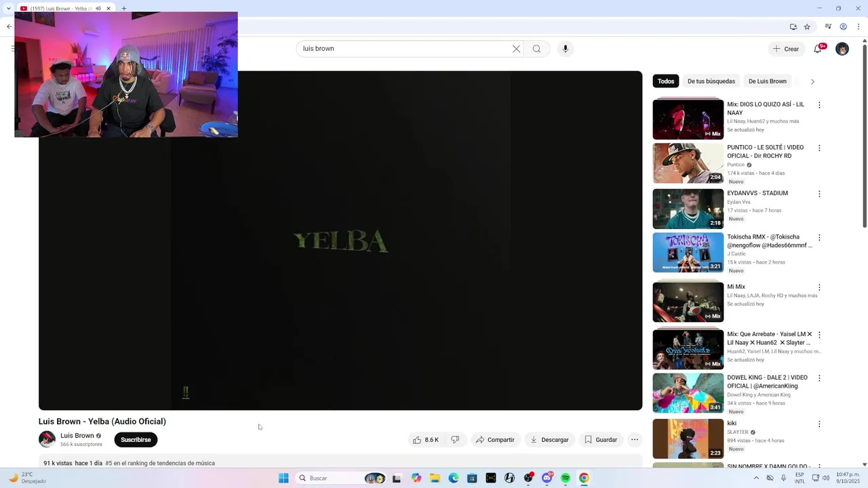Screen dimensions: 868x488
Task: Install app icon in the address bar
Action: click(x=793, y=26)
